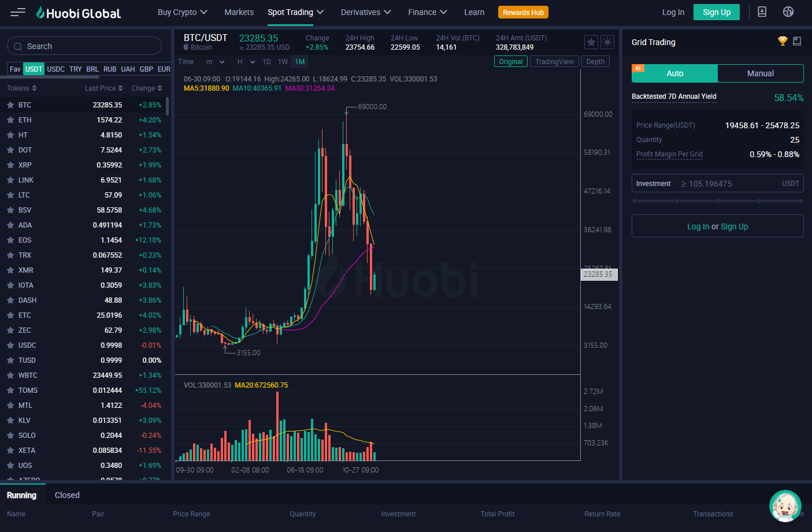Viewport: 812px width, 532px height.
Task: Favorite LTC with its star
Action: [10, 195]
